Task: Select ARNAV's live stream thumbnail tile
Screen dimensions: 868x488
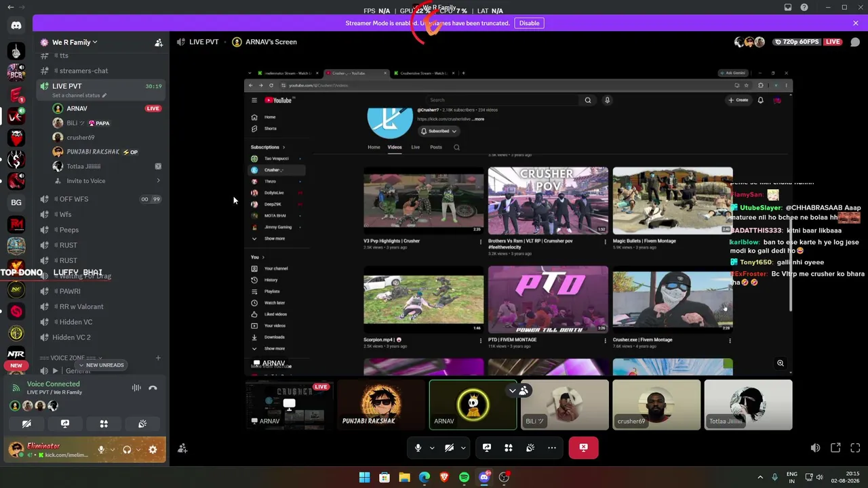Action: point(289,405)
